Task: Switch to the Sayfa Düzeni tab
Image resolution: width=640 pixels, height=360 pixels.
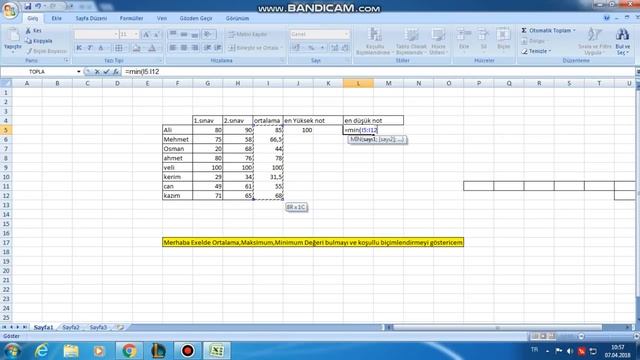Action: pos(91,18)
